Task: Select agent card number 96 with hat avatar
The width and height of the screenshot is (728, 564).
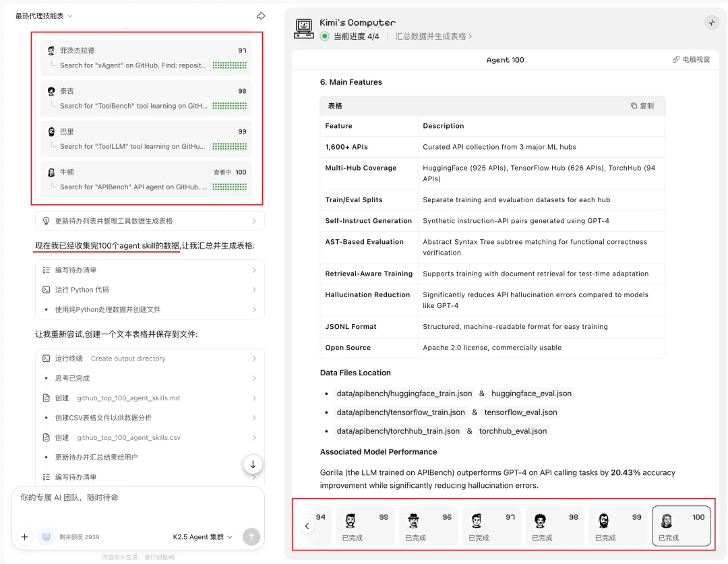Action: point(428,526)
